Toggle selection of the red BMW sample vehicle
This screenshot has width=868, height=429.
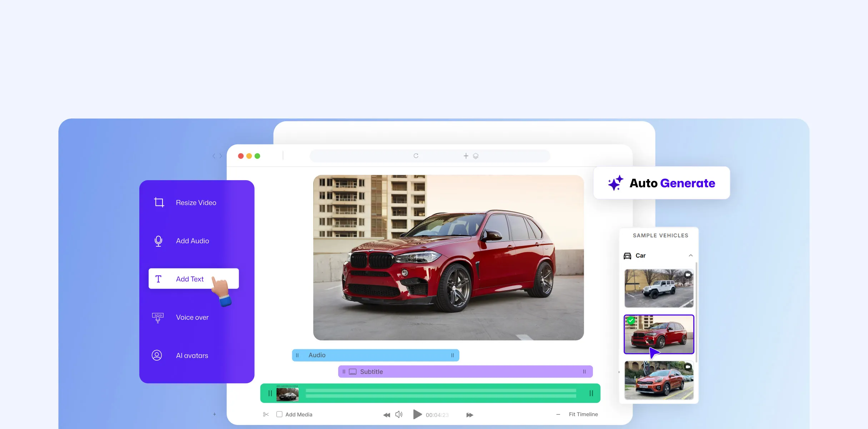click(659, 334)
